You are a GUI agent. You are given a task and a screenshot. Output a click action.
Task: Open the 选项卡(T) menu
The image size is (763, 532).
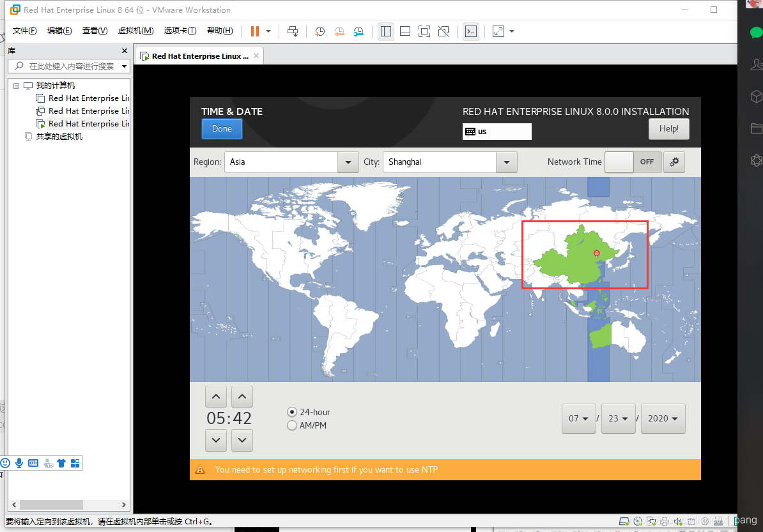pos(180,31)
